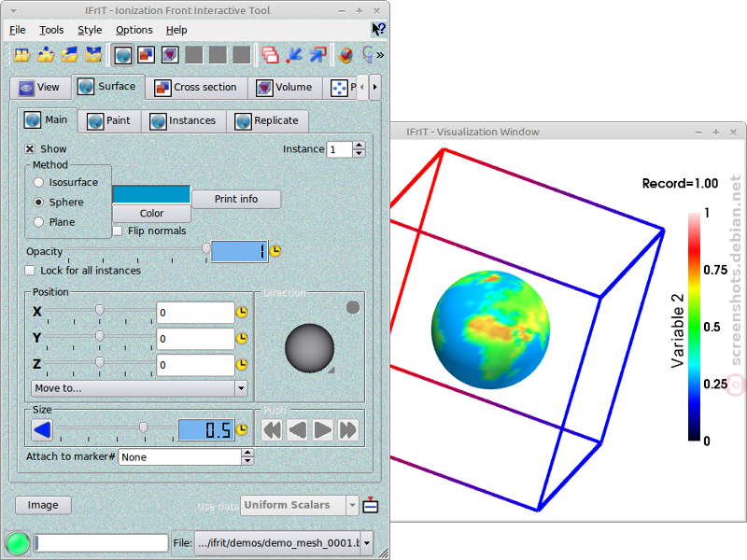Switch to the View tab

(40, 88)
